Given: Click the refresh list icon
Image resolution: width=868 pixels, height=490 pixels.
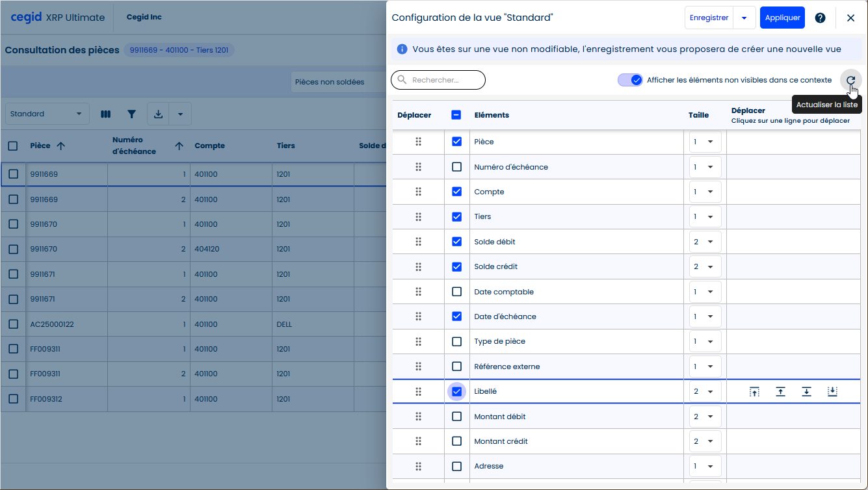Looking at the screenshot, I should (850, 80).
